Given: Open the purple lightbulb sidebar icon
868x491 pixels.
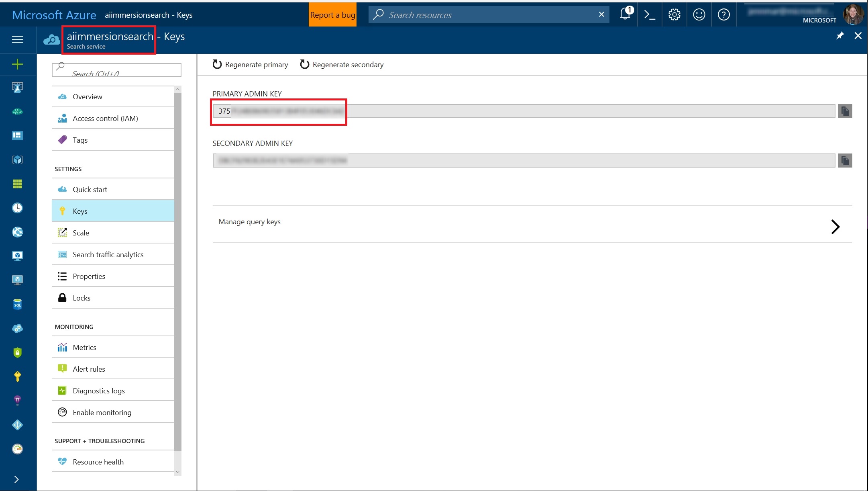Looking at the screenshot, I should point(17,401).
